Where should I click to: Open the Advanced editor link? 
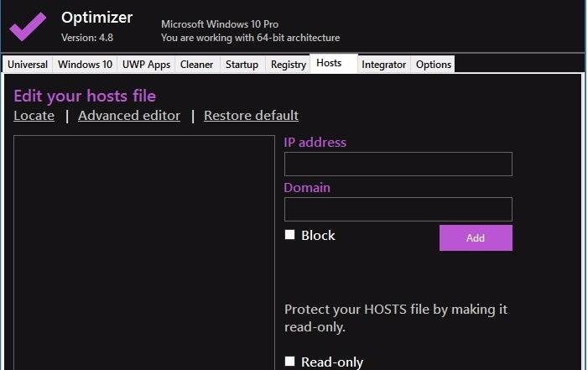[x=129, y=116]
